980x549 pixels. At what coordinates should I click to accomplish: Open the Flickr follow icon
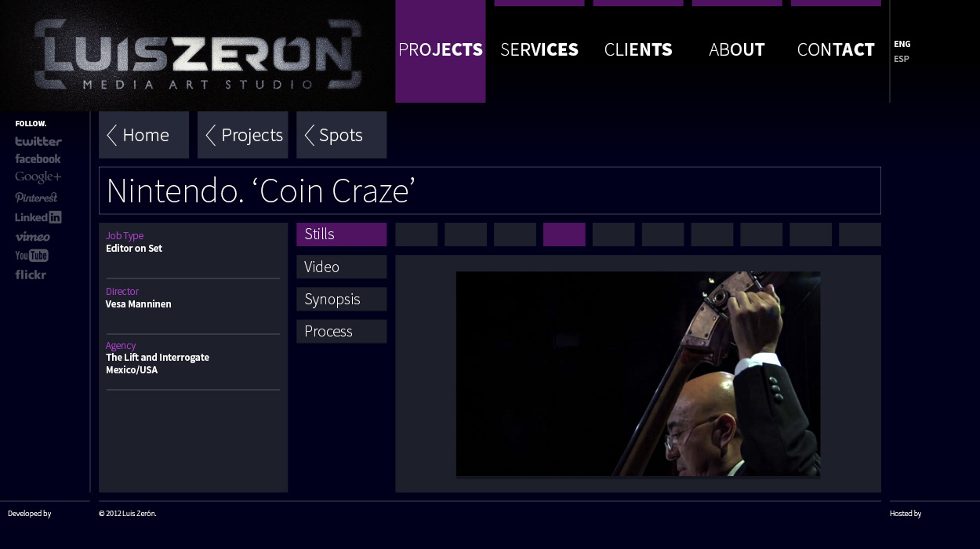pos(31,274)
